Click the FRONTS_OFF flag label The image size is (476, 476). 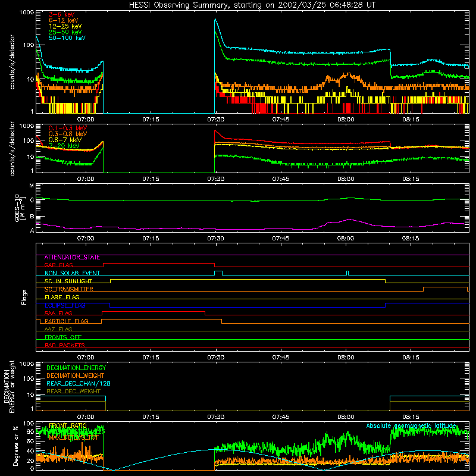tap(63, 337)
